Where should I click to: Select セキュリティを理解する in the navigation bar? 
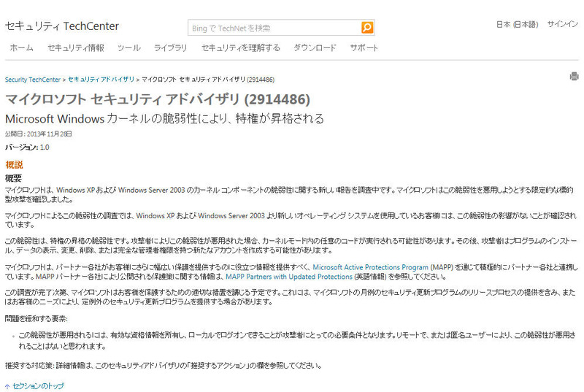240,48
